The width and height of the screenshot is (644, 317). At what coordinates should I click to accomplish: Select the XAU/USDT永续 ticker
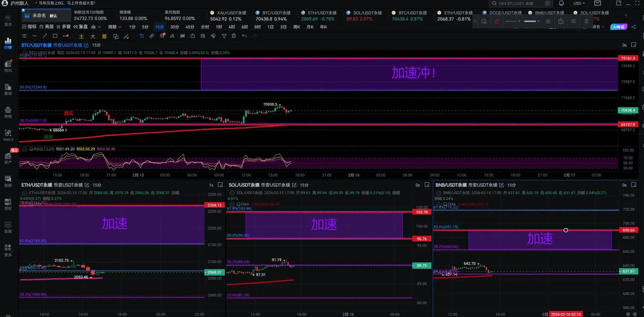228,16
